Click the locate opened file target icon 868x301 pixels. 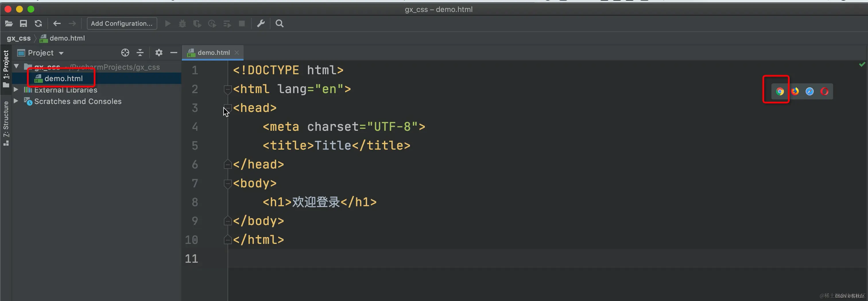(125, 52)
